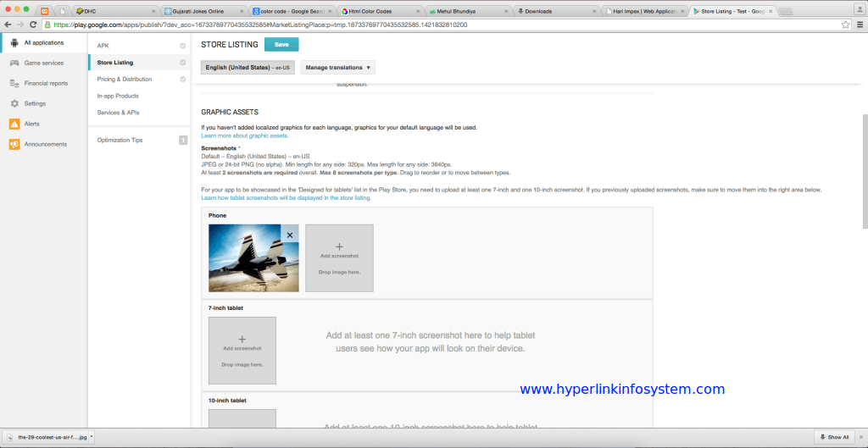Save the store listing

click(x=281, y=44)
